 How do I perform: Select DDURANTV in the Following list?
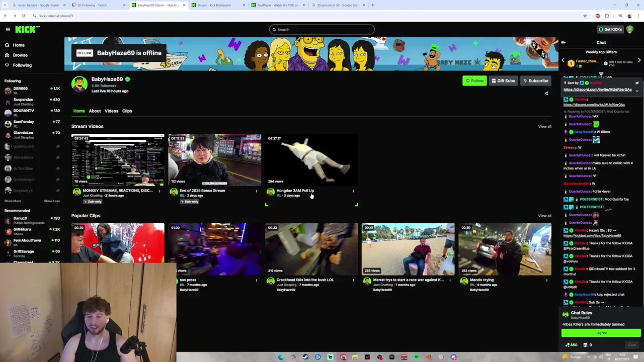32,113
